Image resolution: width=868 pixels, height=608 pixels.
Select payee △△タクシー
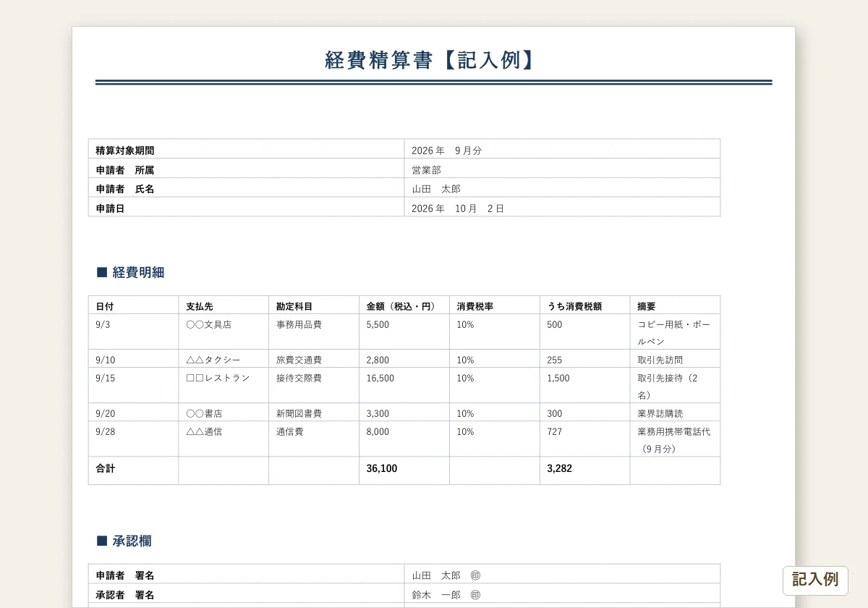pyautogui.click(x=213, y=360)
